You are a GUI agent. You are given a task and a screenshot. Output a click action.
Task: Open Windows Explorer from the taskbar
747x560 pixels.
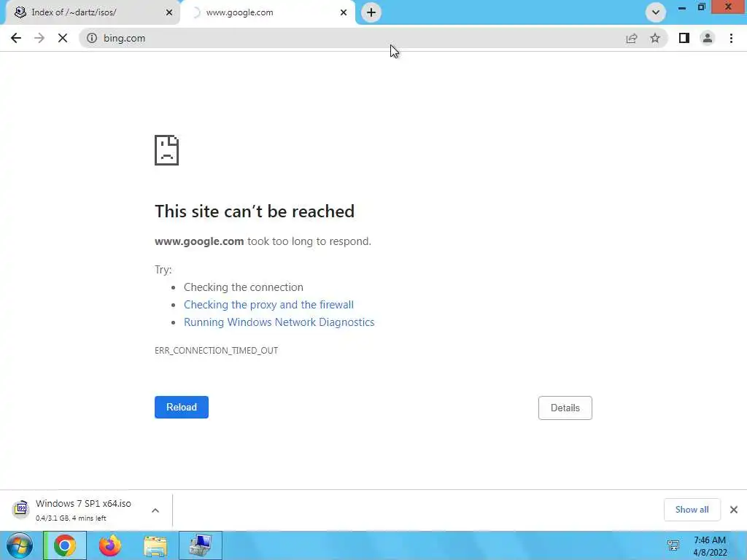click(x=155, y=545)
